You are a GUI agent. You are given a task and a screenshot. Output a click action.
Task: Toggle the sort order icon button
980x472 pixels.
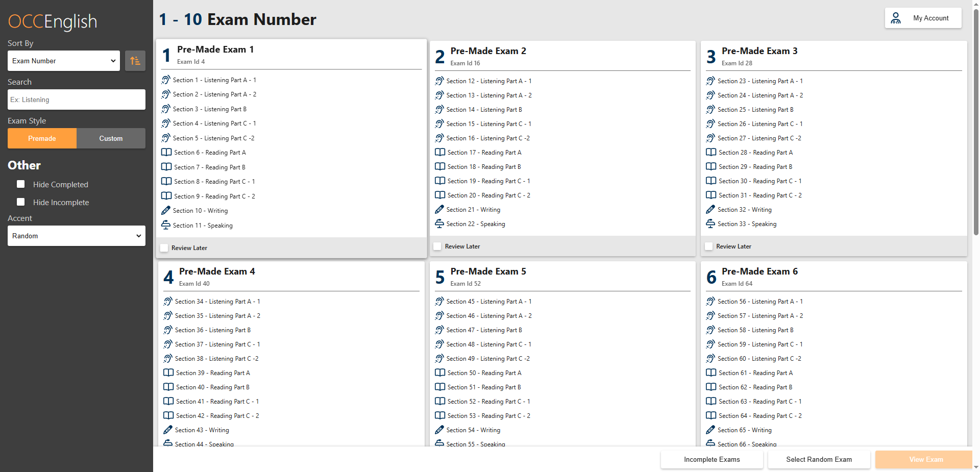[x=135, y=61]
